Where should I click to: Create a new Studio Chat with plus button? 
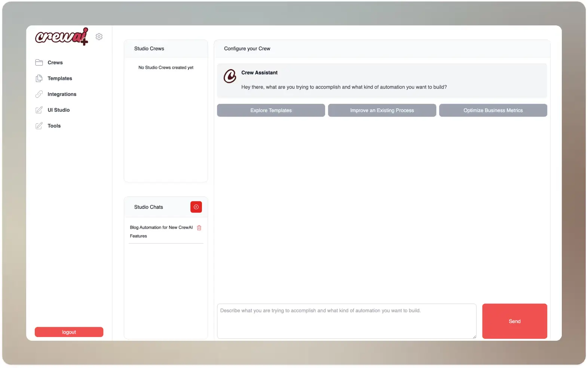coord(196,207)
